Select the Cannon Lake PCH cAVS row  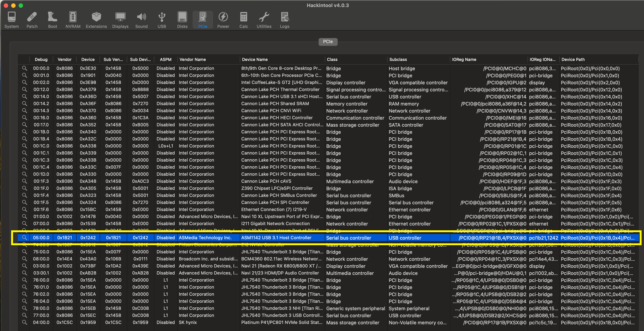328,181
